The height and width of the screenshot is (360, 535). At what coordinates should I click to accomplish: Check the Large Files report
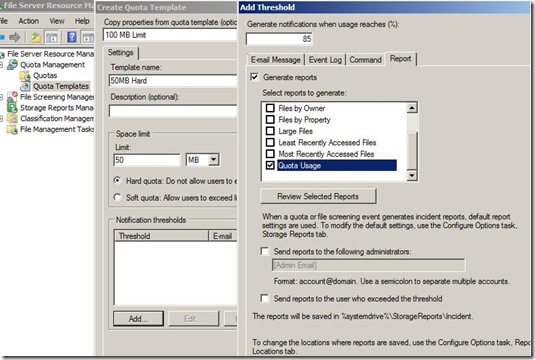click(270, 131)
